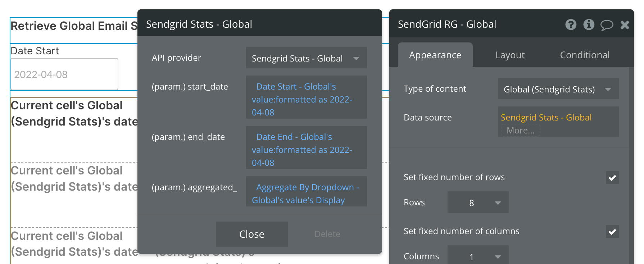Edit the start_date parameter expression
The width and height of the screenshot is (644, 264).
click(306, 97)
